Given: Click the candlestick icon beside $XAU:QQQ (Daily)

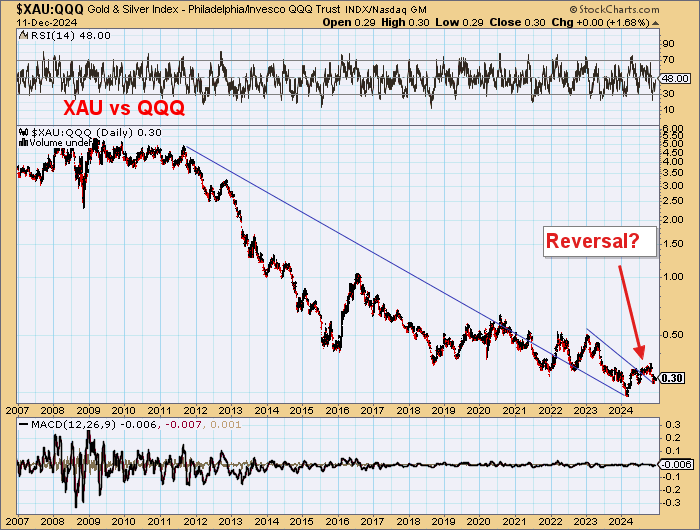Looking at the screenshot, I should pyautogui.click(x=24, y=133).
